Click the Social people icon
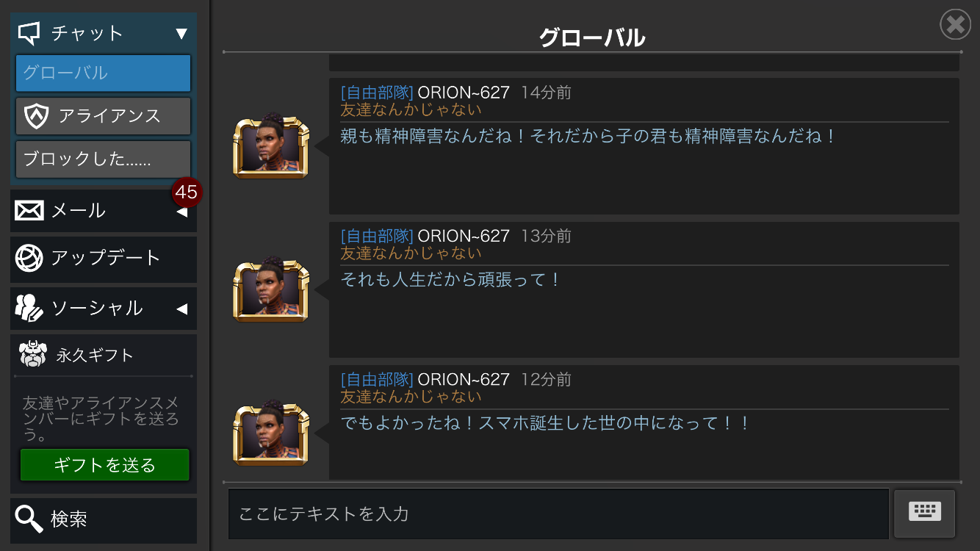 tap(29, 308)
